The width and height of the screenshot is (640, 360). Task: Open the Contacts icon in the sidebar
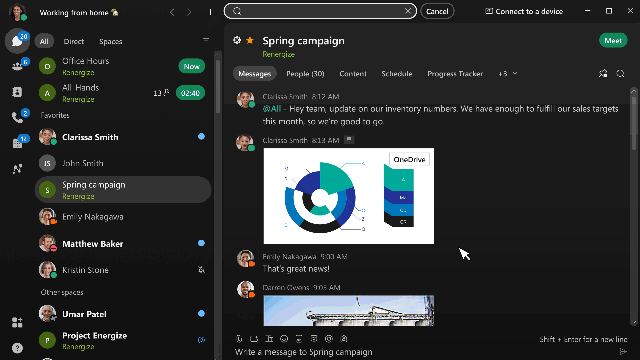pos(17,92)
